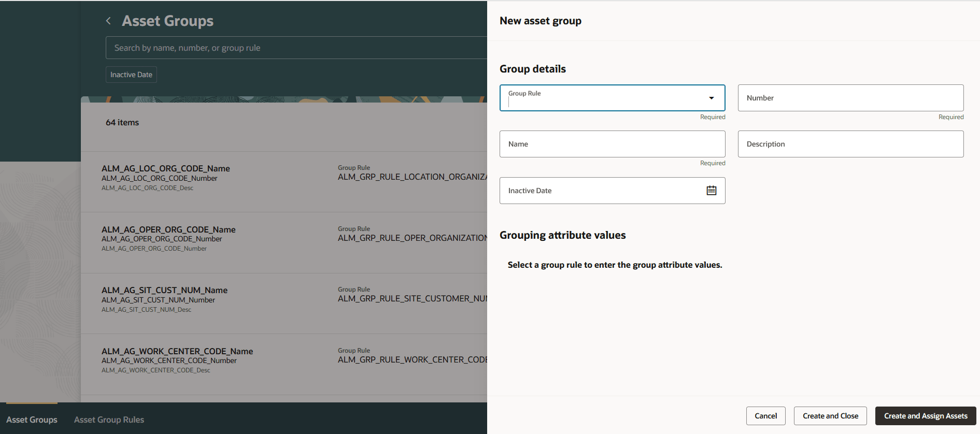Expand the Group Rule dropdown arrow
Viewport: 980px width, 434px height.
coord(711,98)
